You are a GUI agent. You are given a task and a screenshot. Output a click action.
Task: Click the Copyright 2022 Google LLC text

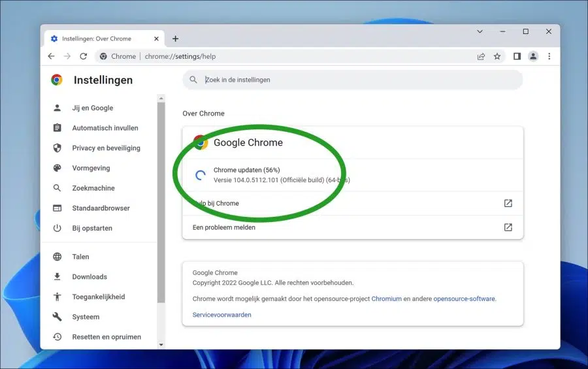coord(272,283)
